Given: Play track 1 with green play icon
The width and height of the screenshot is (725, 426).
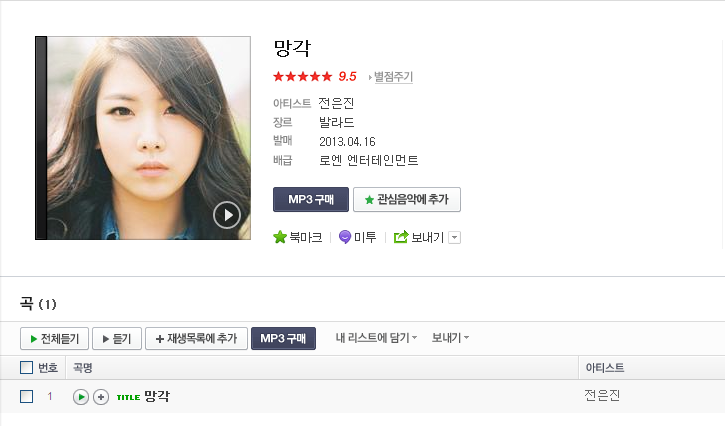Looking at the screenshot, I should click(x=81, y=397).
